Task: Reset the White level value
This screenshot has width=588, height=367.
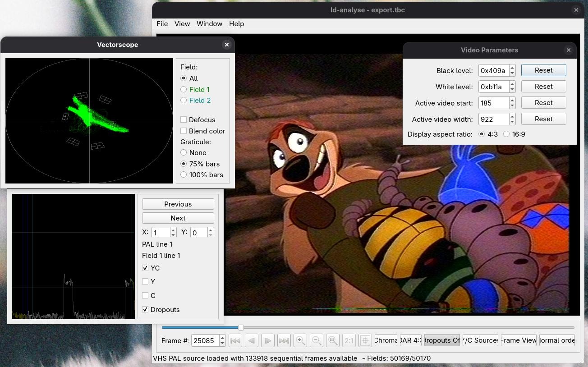Action: [x=543, y=87]
